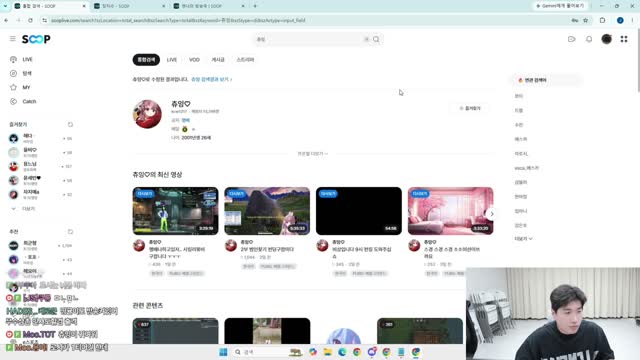Switch to the LIVE search tab
Screen dimensions: 640x360
171,60
